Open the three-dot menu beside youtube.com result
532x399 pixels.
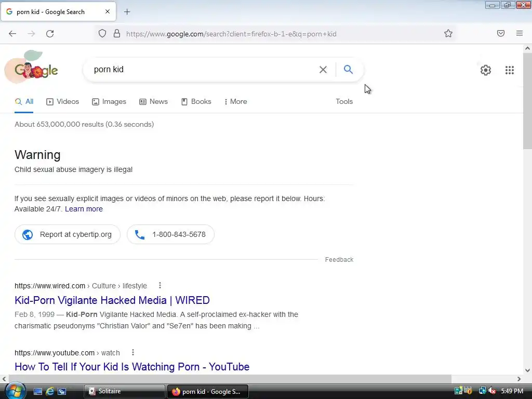click(x=133, y=353)
